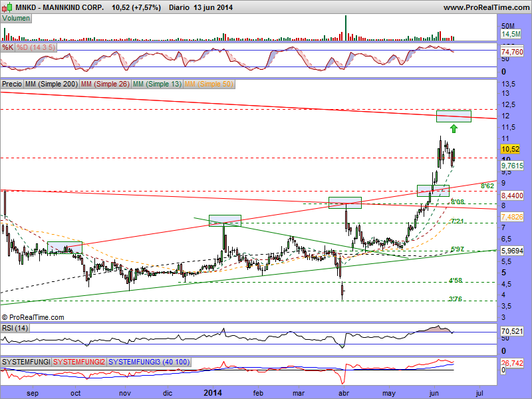Select the Diario timeframe text
This screenshot has height=399, width=532.
pyautogui.click(x=179, y=7)
